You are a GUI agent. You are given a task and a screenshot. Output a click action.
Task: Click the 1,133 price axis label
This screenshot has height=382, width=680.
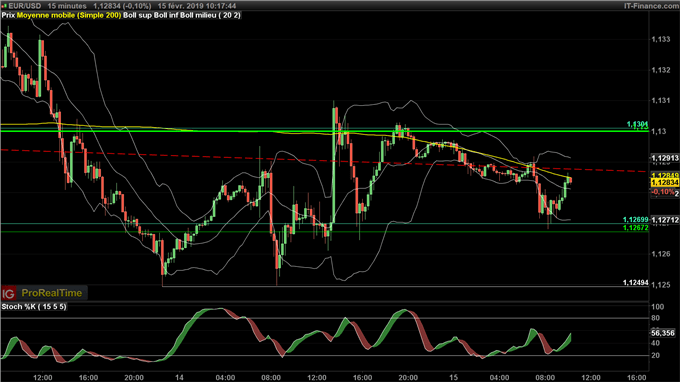661,39
